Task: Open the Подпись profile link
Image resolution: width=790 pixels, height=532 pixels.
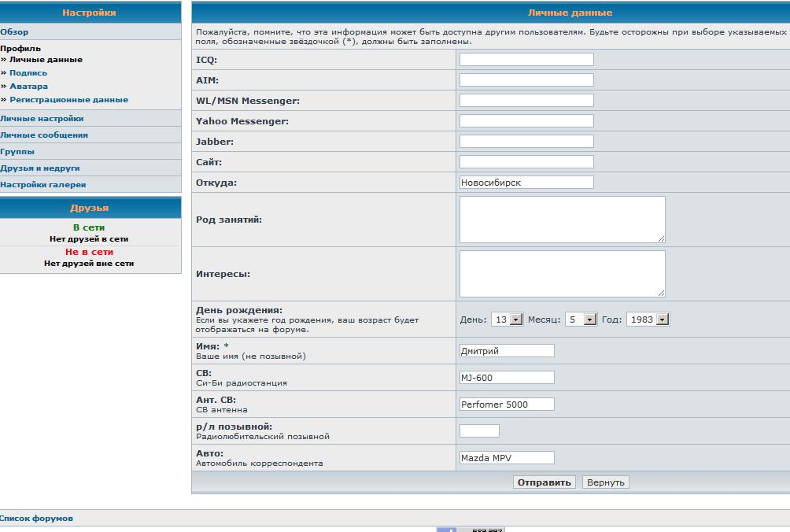Action: pyautogui.click(x=28, y=73)
